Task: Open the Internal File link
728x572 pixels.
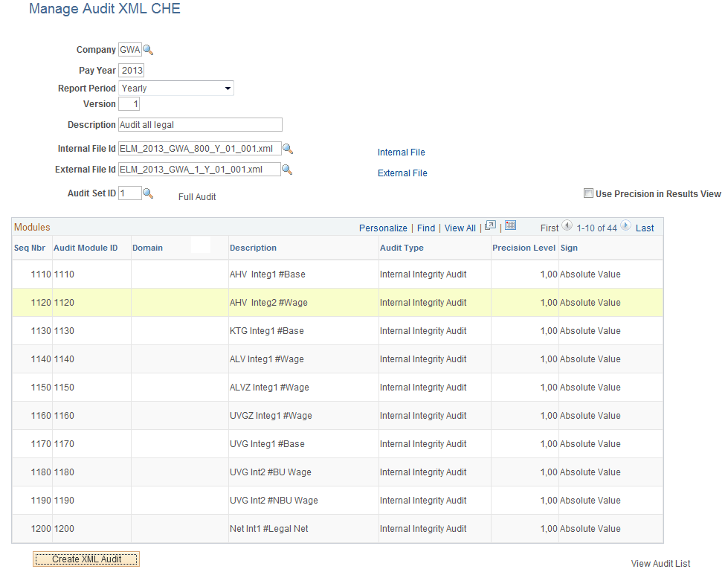Action: pyautogui.click(x=401, y=152)
